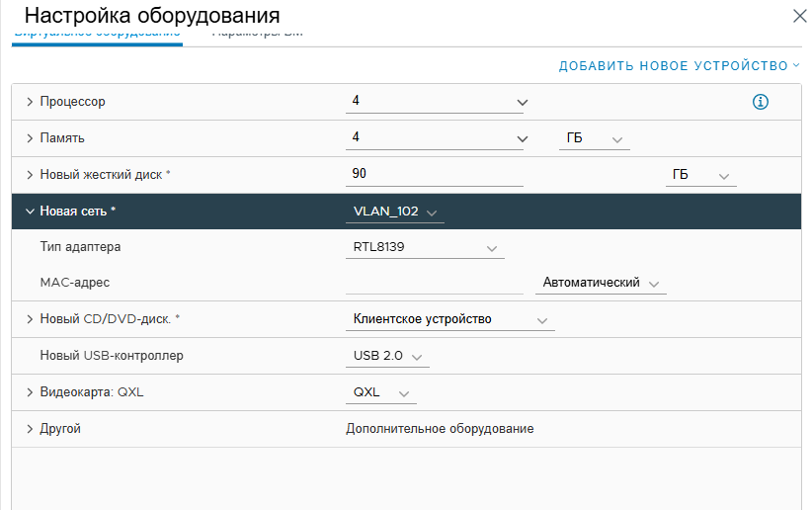The width and height of the screenshot is (812, 510).
Task: Click the MAC-адрес label
Action: tap(74, 283)
